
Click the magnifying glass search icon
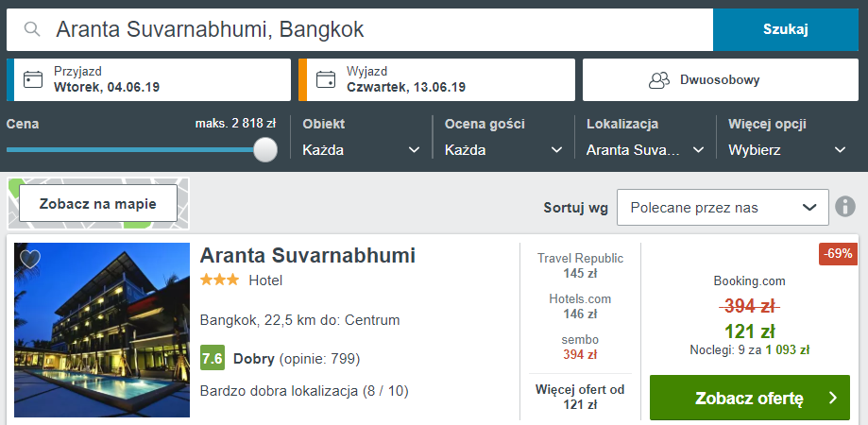click(33, 29)
